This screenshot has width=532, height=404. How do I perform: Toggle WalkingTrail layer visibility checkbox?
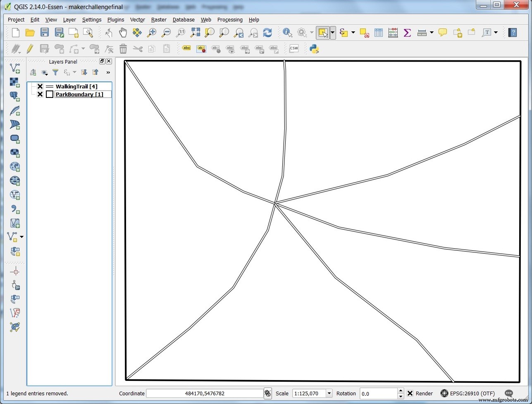[40, 86]
